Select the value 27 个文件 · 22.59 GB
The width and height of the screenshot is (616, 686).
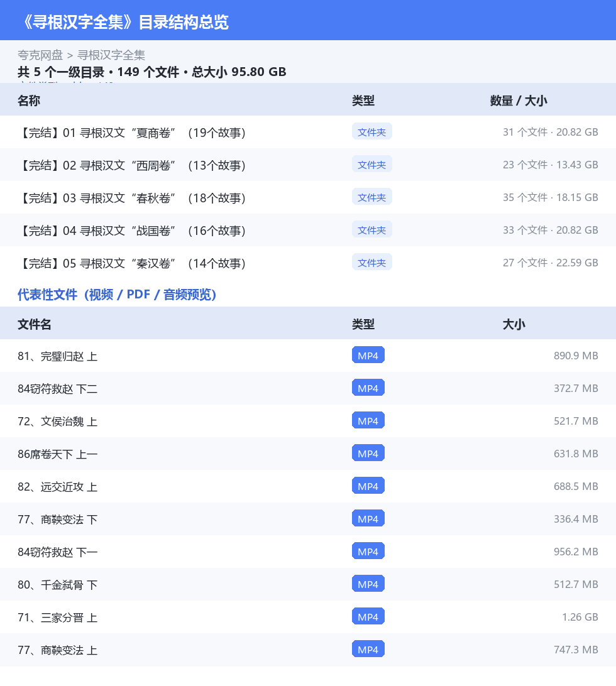click(x=551, y=263)
